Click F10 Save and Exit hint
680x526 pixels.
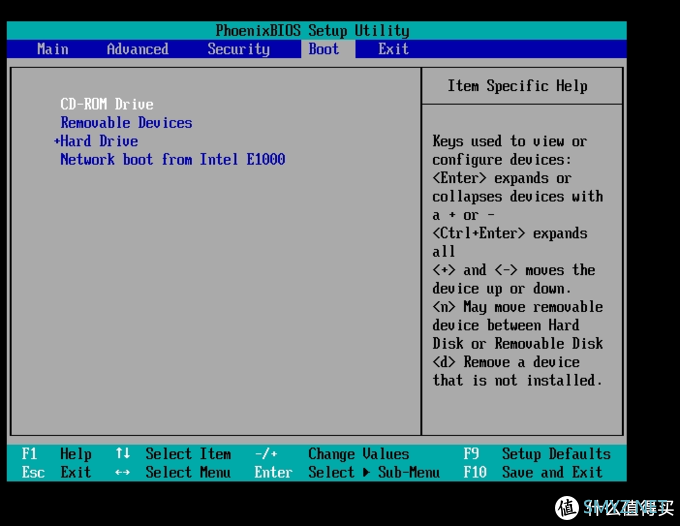pyautogui.click(x=533, y=472)
